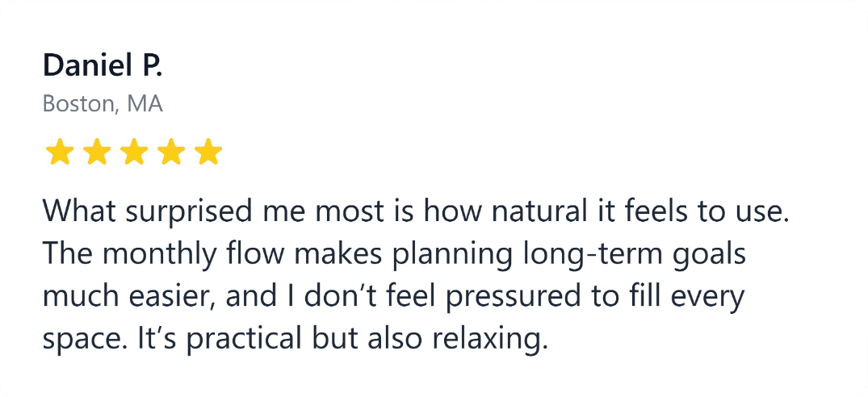Click the first yellow rating star
The image size is (868, 397).
coord(58,152)
